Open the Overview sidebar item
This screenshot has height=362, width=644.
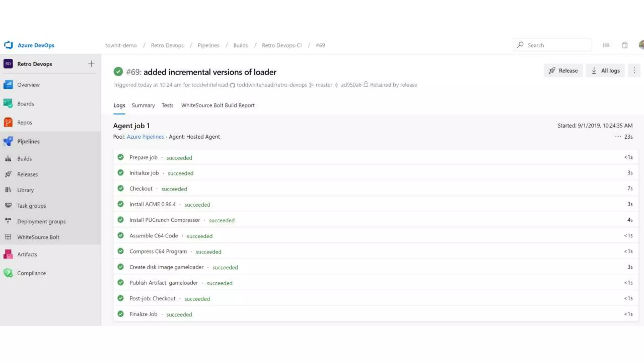[x=28, y=85]
